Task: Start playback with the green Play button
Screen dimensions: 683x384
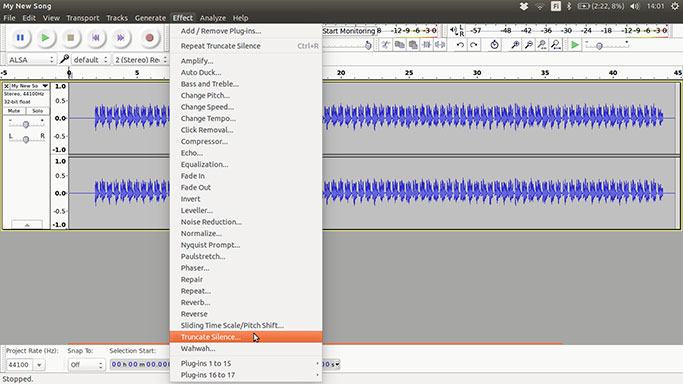Action: click(x=45, y=38)
